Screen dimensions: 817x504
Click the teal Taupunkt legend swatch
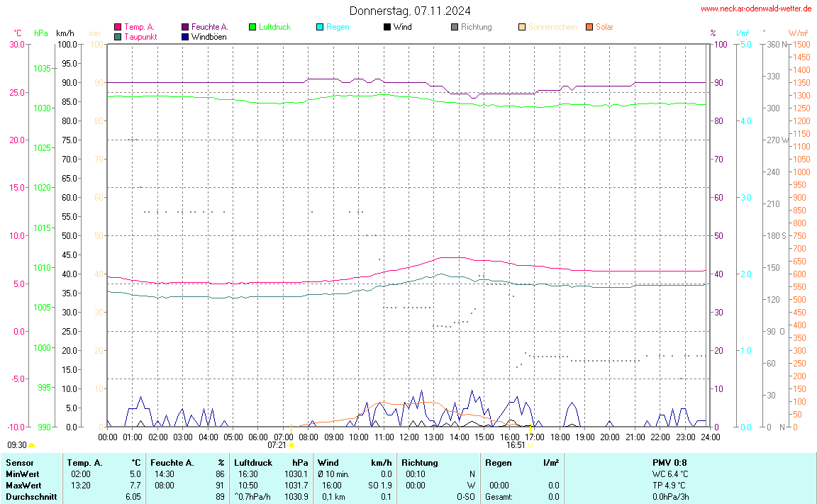coord(118,37)
